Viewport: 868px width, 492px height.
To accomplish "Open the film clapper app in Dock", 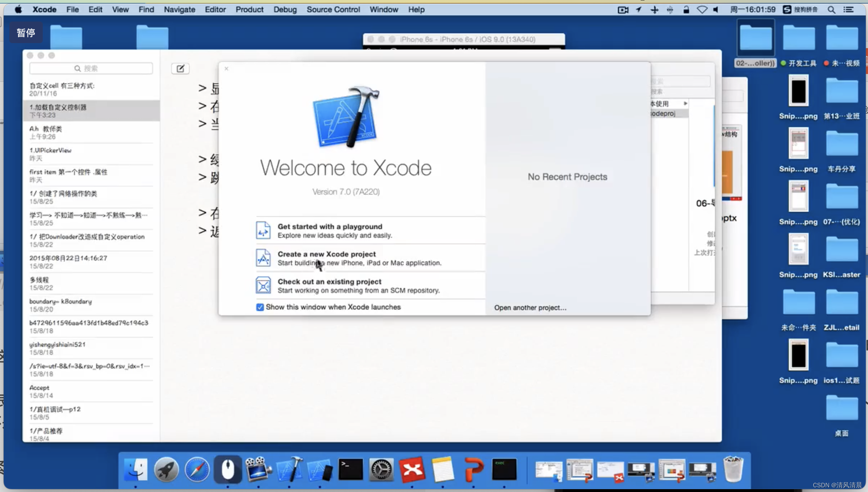I will click(x=258, y=469).
